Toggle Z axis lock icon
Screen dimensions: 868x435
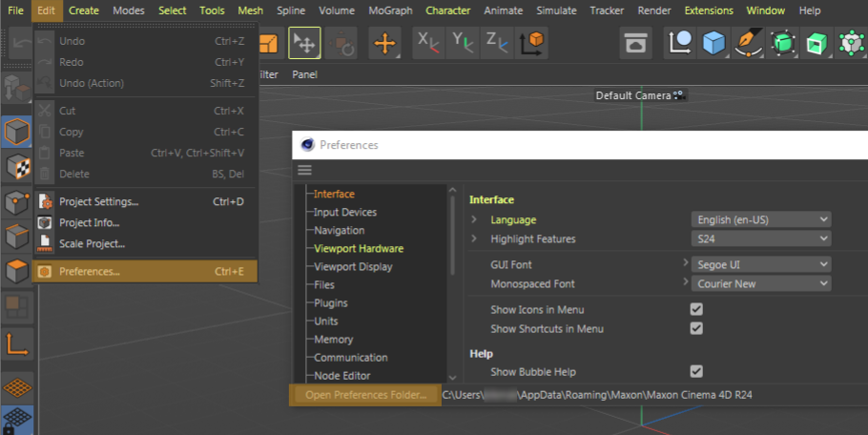[x=497, y=43]
